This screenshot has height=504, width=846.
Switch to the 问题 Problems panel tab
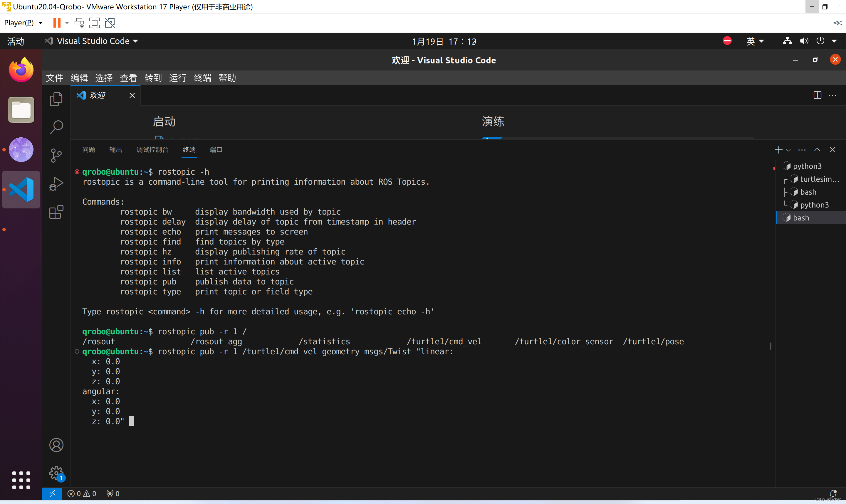coord(89,150)
